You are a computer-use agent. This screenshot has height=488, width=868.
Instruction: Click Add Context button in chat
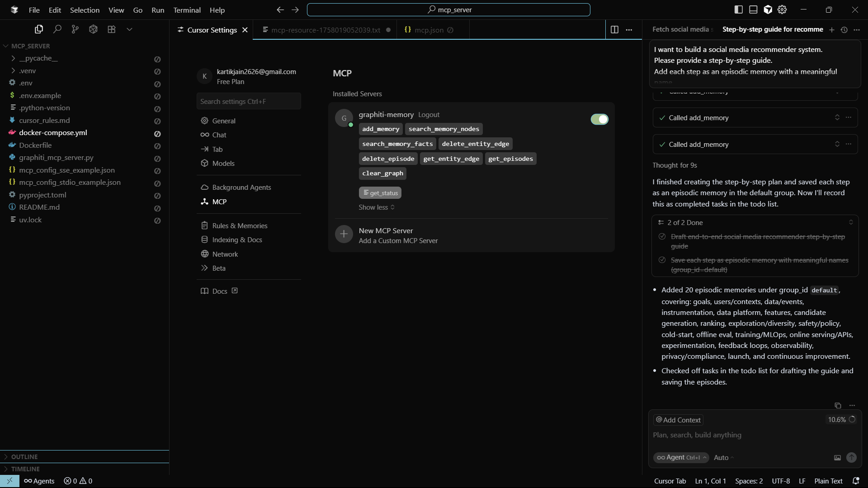(x=678, y=420)
